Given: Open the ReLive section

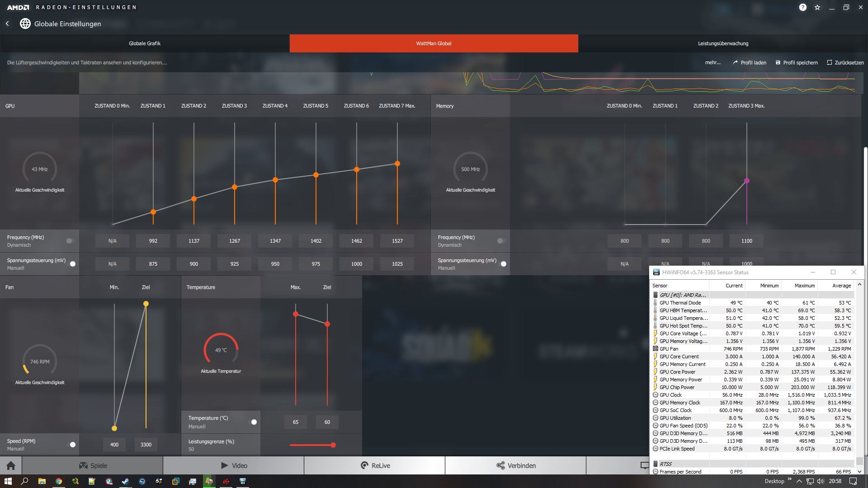Looking at the screenshot, I should 375,465.
